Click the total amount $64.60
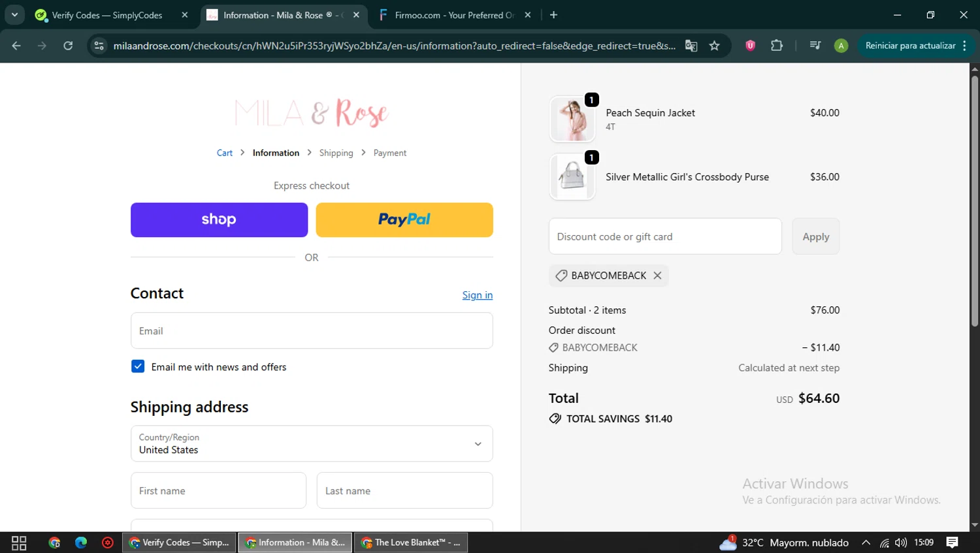Viewport: 980px width, 553px height. [x=819, y=398]
